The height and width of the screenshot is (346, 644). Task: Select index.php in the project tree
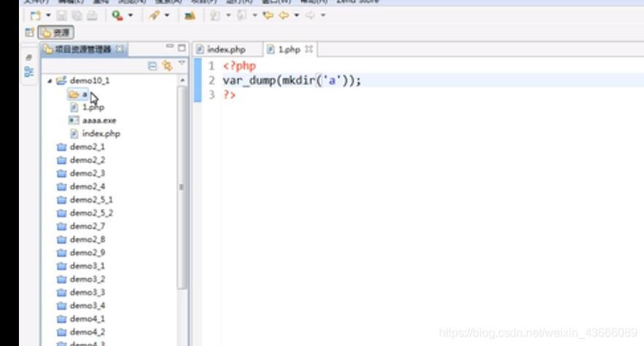pos(101,134)
